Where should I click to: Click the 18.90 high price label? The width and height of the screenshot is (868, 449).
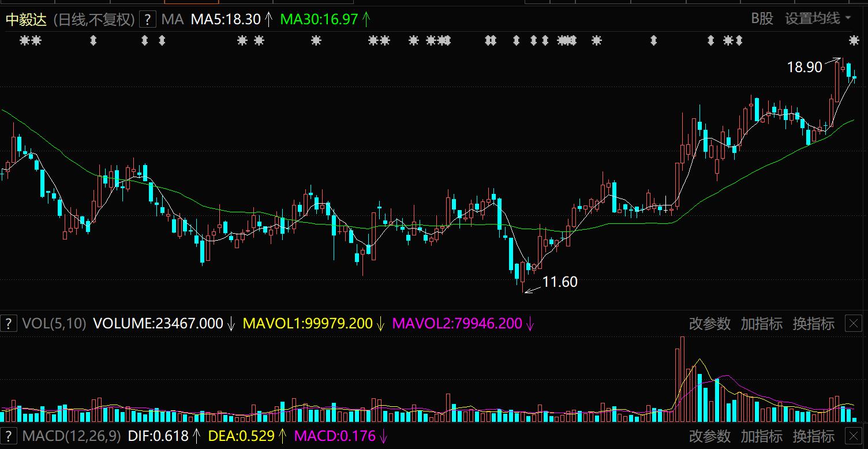click(x=805, y=68)
